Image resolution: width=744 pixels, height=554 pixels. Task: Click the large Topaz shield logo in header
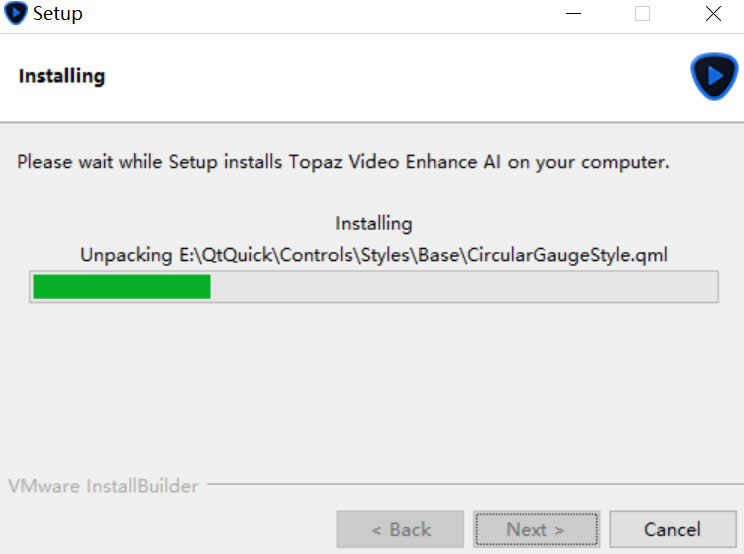click(714, 76)
